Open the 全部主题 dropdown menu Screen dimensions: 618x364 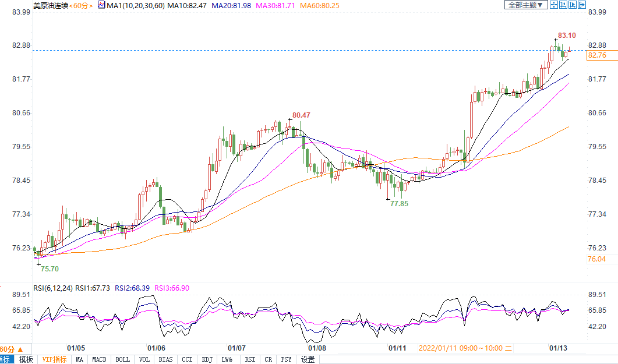pos(526,5)
